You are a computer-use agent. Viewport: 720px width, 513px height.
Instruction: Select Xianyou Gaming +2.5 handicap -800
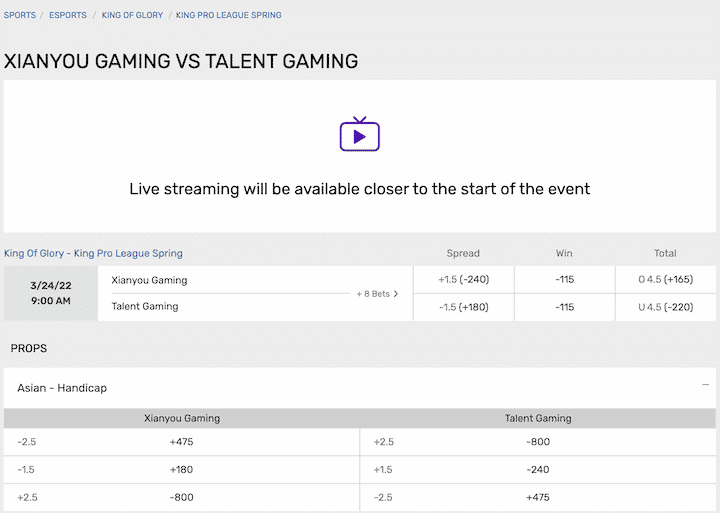[x=181, y=497]
